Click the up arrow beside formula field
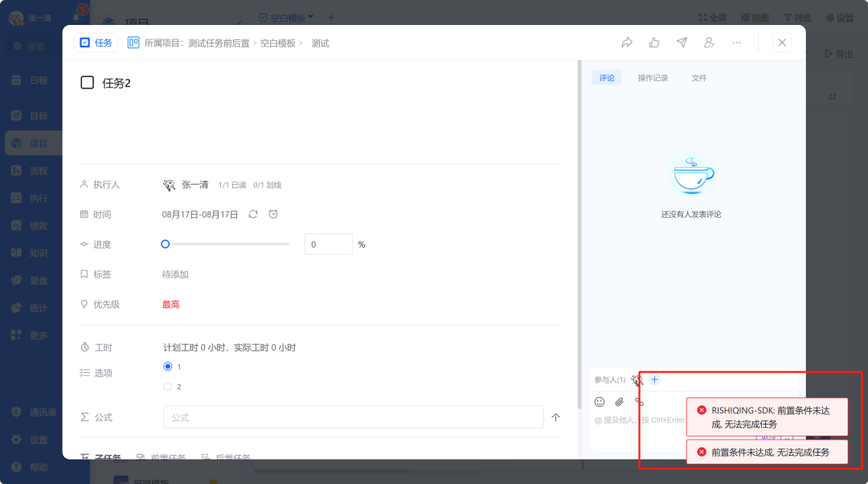The image size is (868, 484). (x=556, y=417)
